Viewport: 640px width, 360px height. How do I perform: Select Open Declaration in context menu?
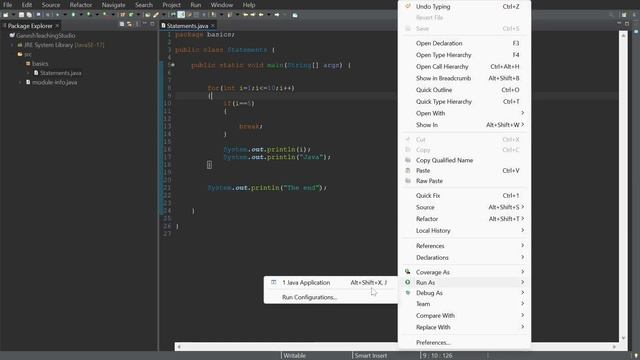pos(464,43)
